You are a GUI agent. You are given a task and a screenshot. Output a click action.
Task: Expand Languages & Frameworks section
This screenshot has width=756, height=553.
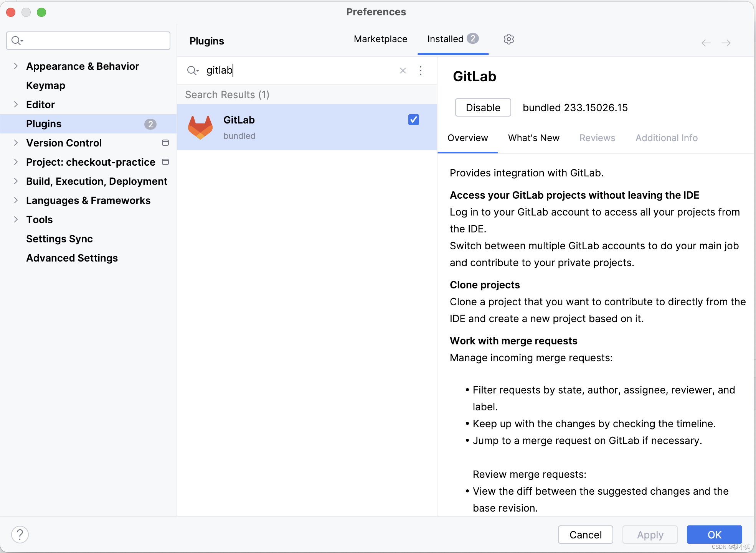pyautogui.click(x=16, y=200)
